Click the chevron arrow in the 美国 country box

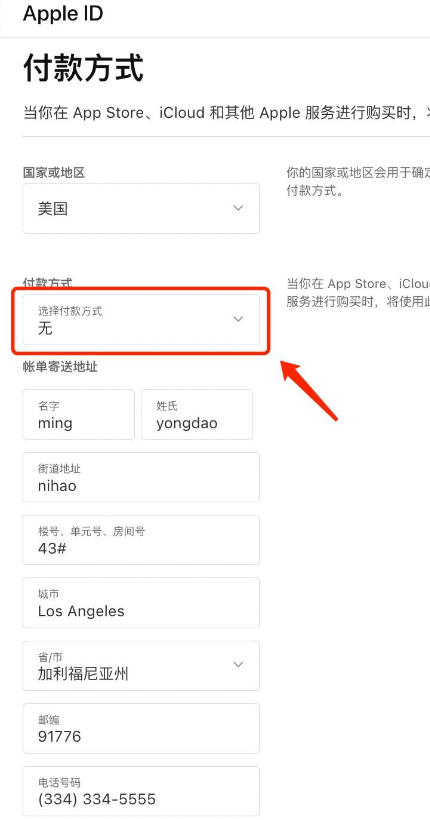(238, 208)
